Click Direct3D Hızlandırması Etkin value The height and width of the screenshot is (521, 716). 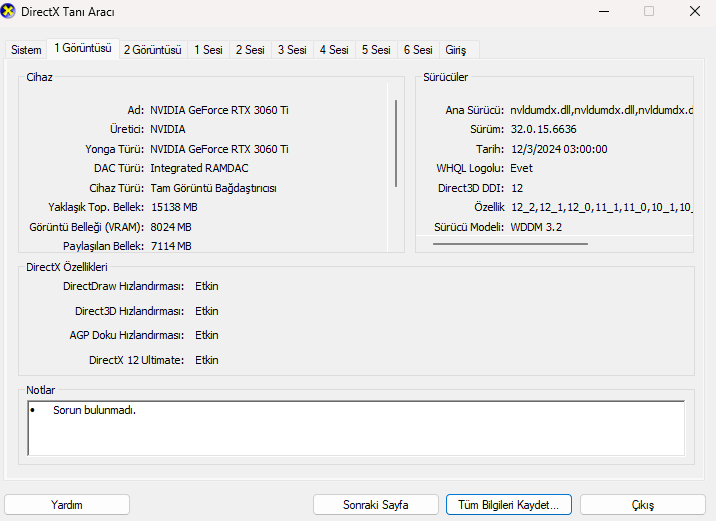[x=206, y=311]
